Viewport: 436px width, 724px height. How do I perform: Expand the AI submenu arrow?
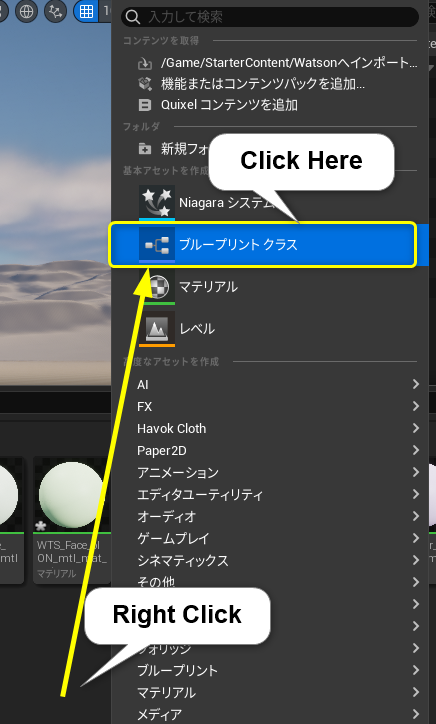pyautogui.click(x=416, y=384)
